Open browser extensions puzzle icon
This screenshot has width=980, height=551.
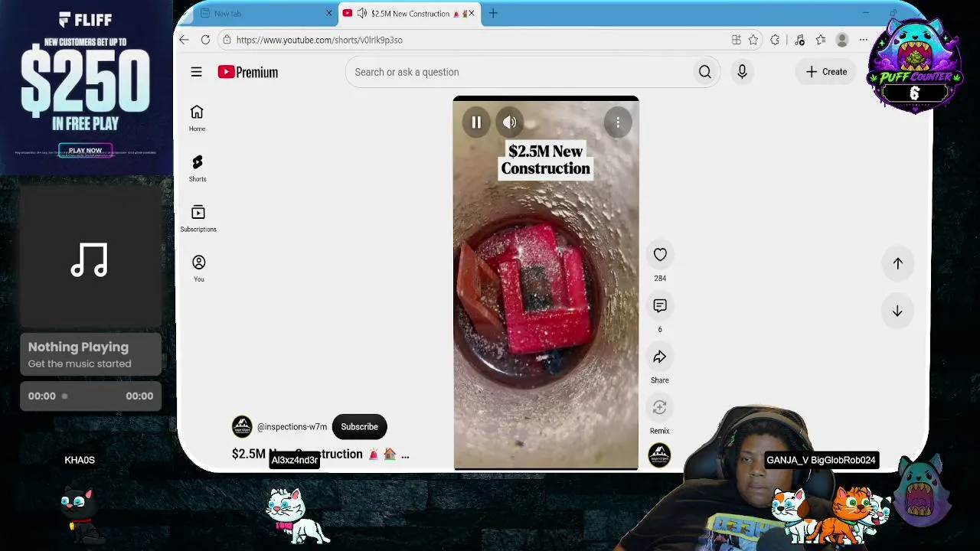[775, 40]
